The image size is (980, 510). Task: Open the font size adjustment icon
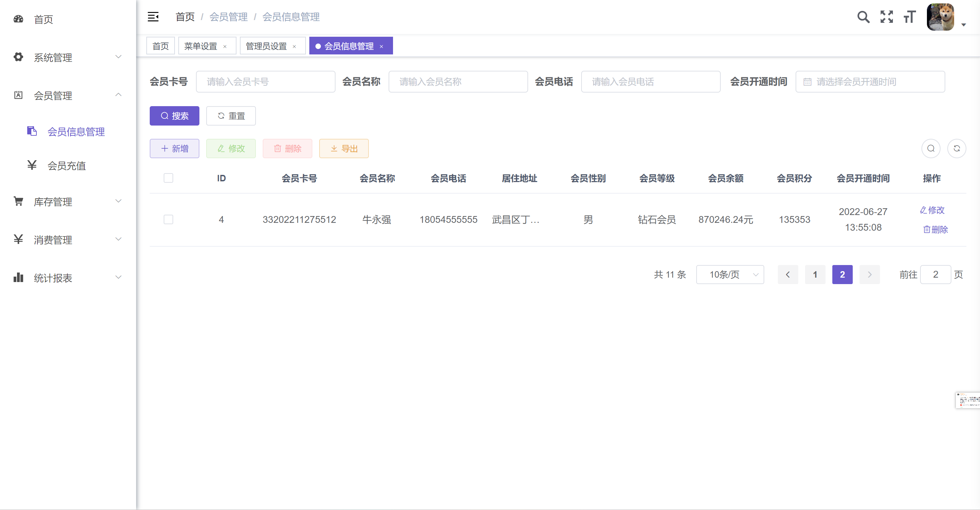click(910, 17)
